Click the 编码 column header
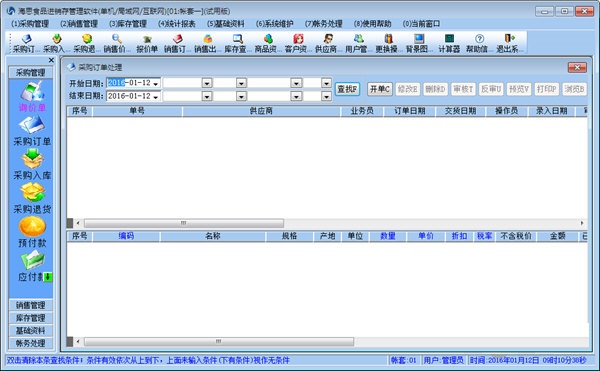This screenshot has width=600, height=371. pos(126,236)
